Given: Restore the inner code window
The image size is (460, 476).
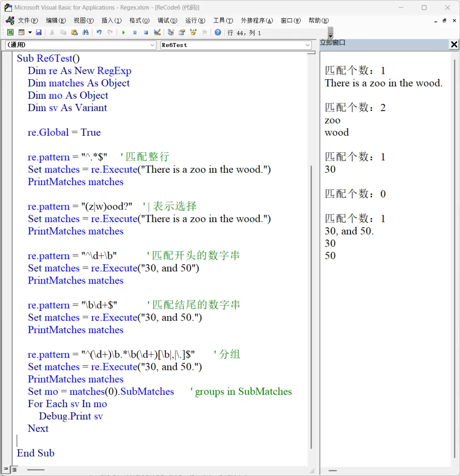Looking at the screenshot, I should [x=445, y=20].
